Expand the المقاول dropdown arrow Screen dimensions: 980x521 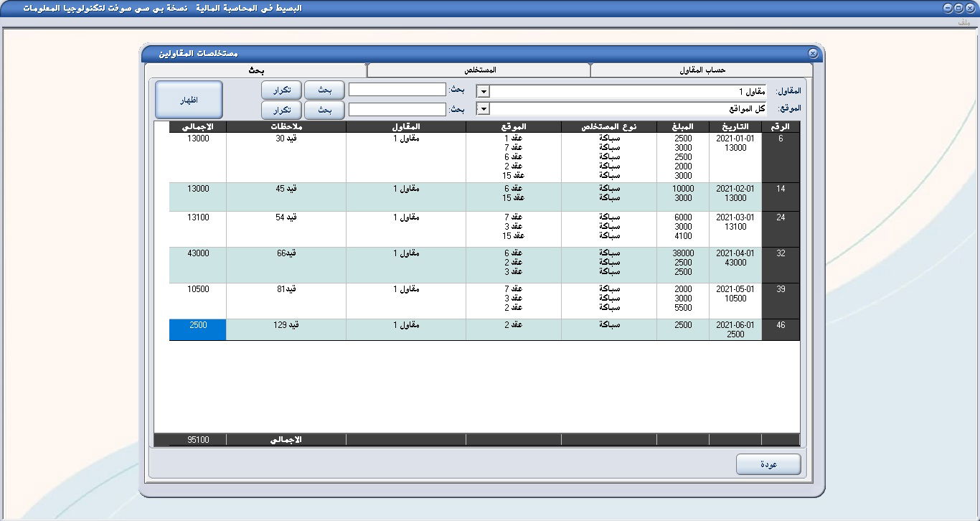coord(484,92)
